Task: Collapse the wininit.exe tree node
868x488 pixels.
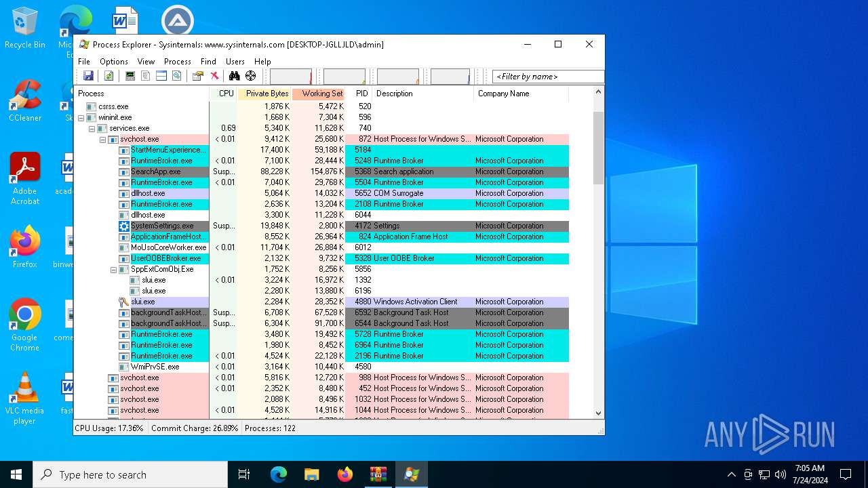Action: point(81,117)
